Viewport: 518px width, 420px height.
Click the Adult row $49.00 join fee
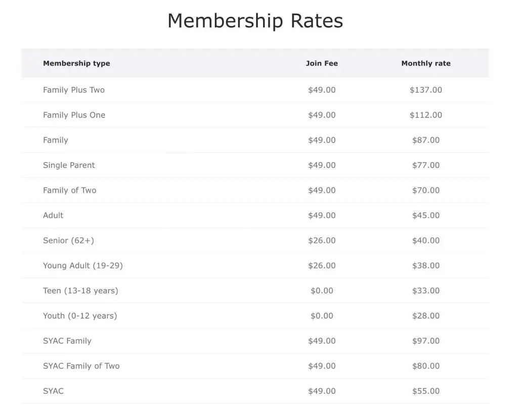pyautogui.click(x=322, y=215)
